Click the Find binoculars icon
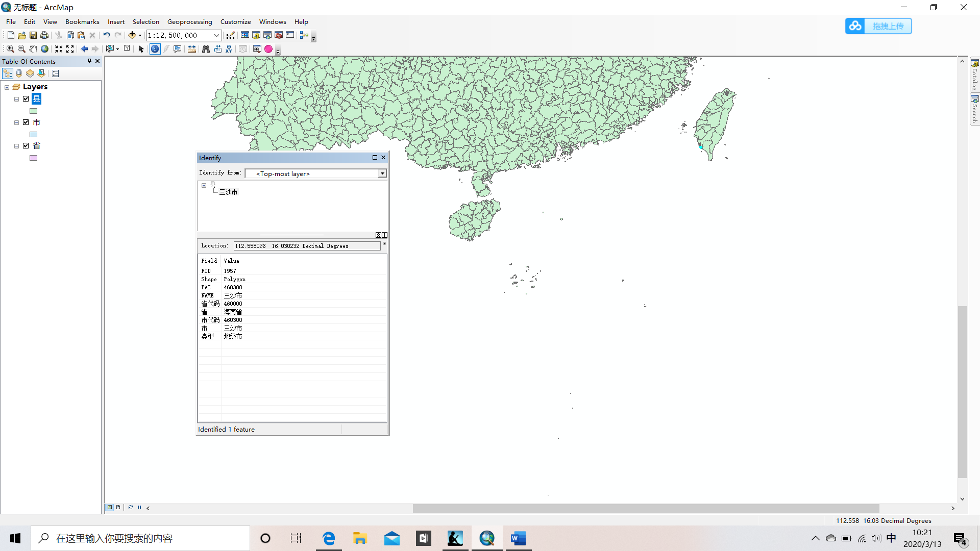The width and height of the screenshot is (980, 551). point(206,49)
